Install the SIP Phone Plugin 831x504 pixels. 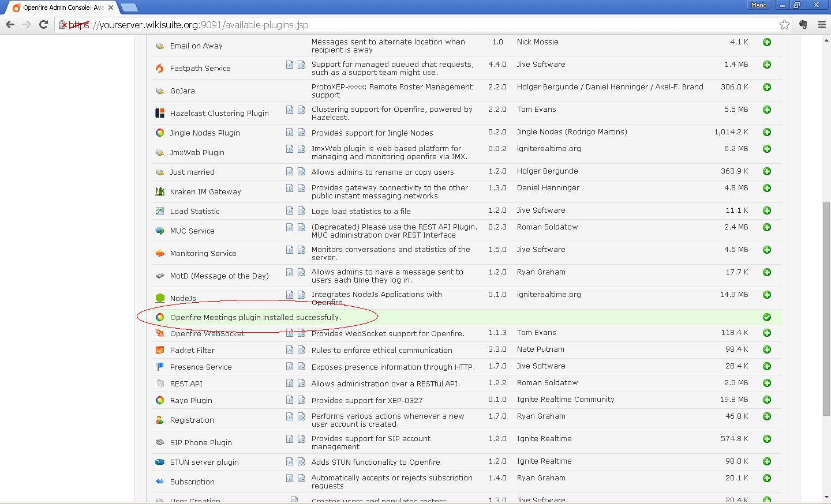(x=767, y=439)
